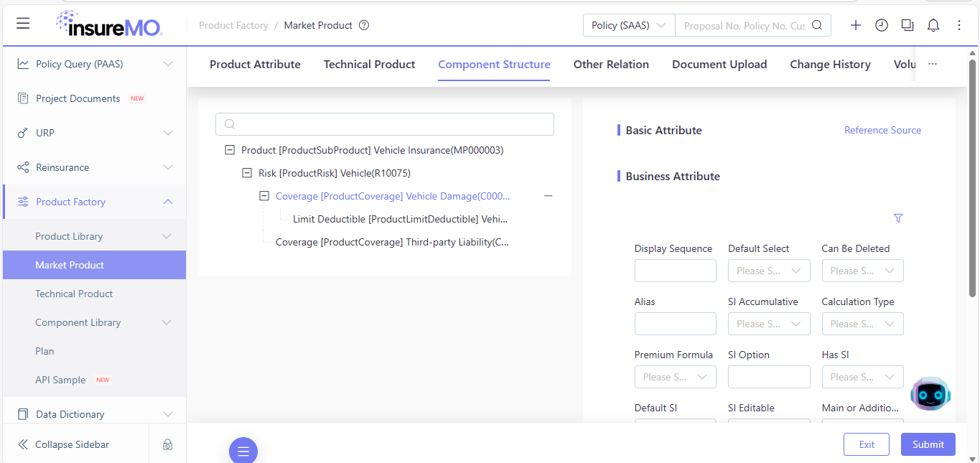Click the Display Sequence input field

pos(676,271)
